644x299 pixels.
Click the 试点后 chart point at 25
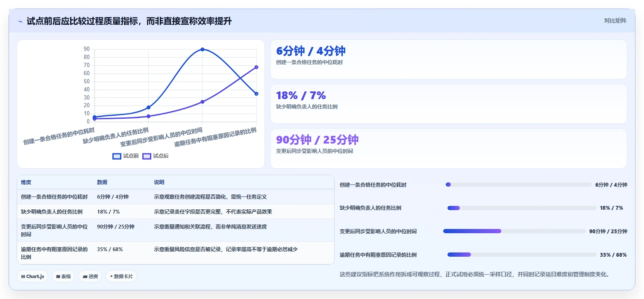[203, 102]
